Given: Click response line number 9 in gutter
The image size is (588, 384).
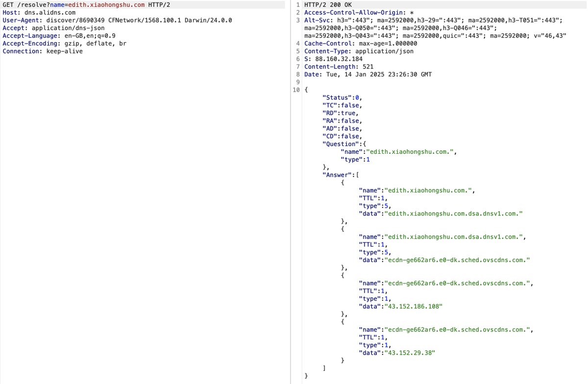Looking at the screenshot, I should pos(298,83).
